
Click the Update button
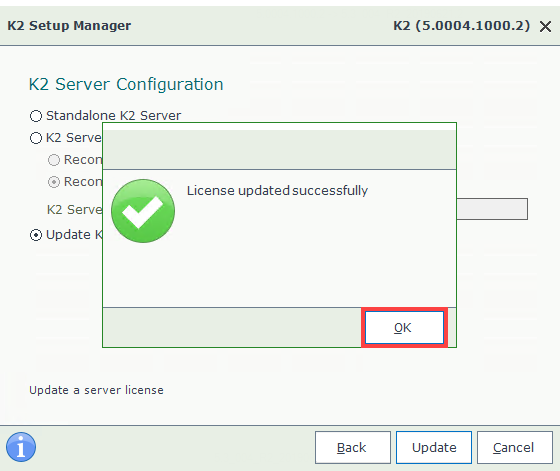(x=434, y=447)
